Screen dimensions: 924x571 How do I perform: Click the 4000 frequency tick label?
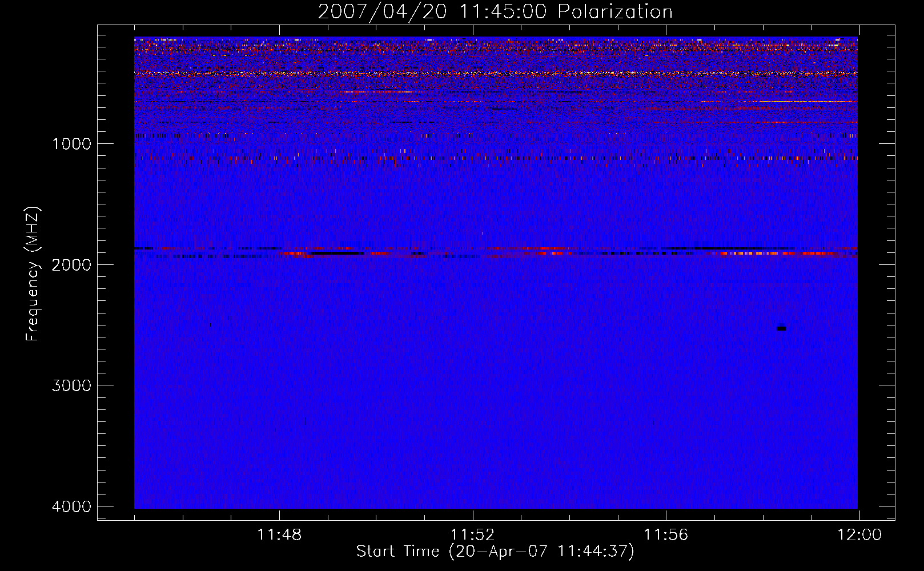pyautogui.click(x=71, y=506)
